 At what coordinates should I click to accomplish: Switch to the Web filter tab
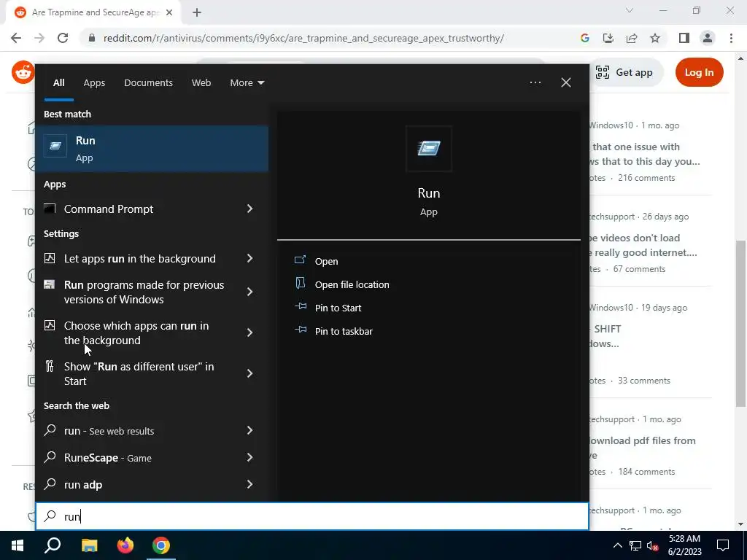pyautogui.click(x=201, y=83)
